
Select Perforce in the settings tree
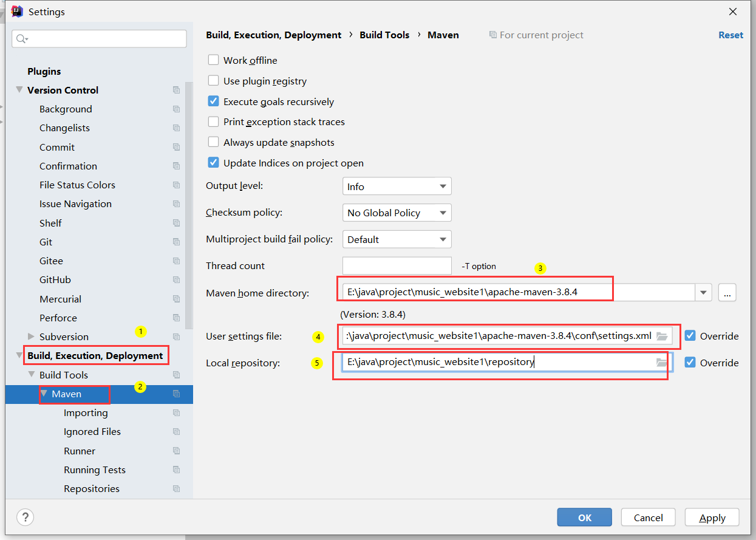pos(58,318)
